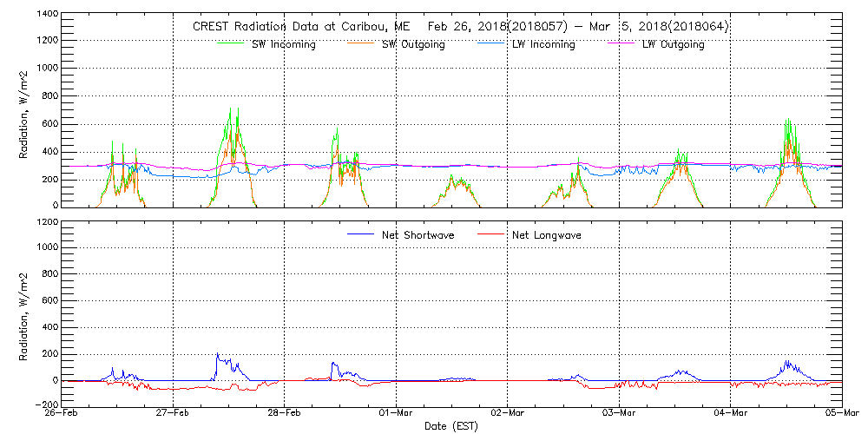Click the '600' tick label on the upper chart
868x434 pixels.
point(49,124)
